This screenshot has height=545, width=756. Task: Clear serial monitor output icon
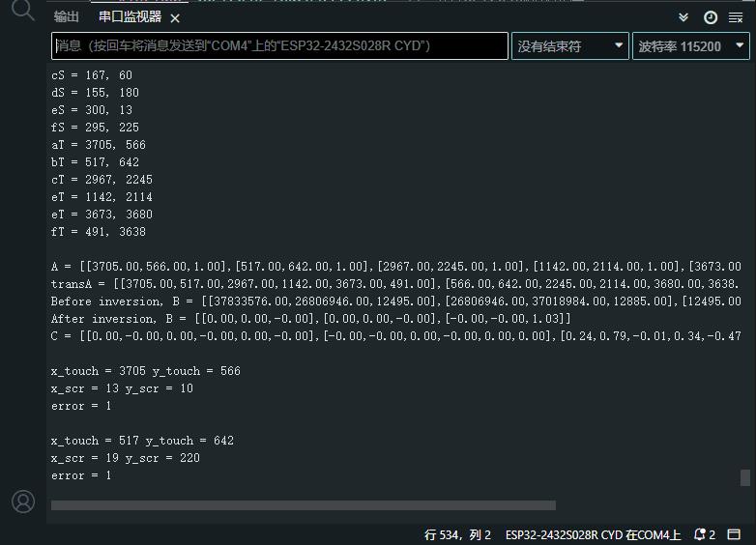pos(736,17)
